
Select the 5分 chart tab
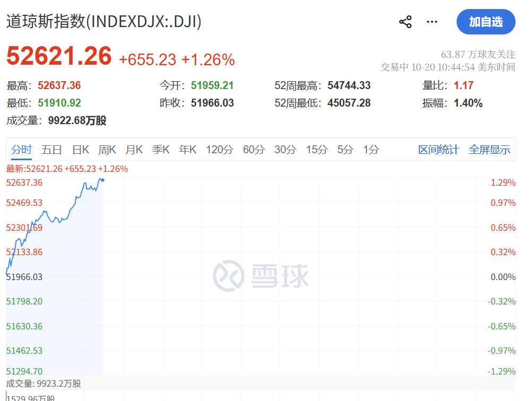pos(346,150)
